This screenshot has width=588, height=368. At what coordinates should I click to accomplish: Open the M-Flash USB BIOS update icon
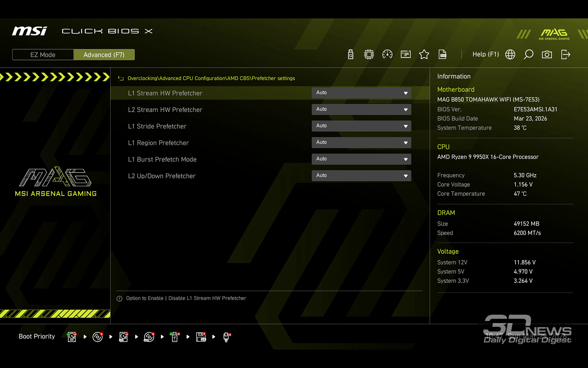click(351, 54)
